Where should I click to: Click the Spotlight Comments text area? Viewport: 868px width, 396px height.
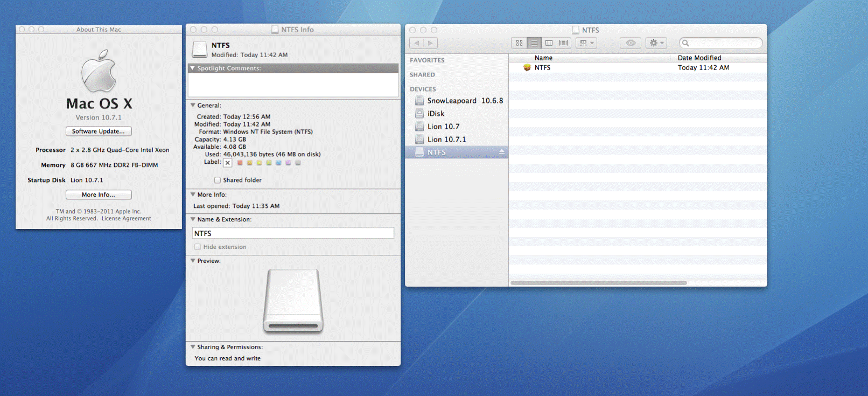[x=293, y=85]
